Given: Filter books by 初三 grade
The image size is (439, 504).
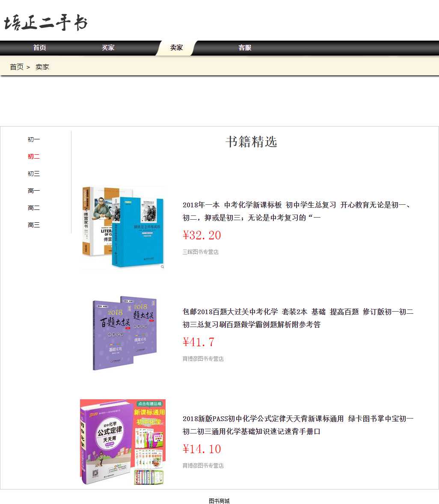Looking at the screenshot, I should click(x=34, y=174).
